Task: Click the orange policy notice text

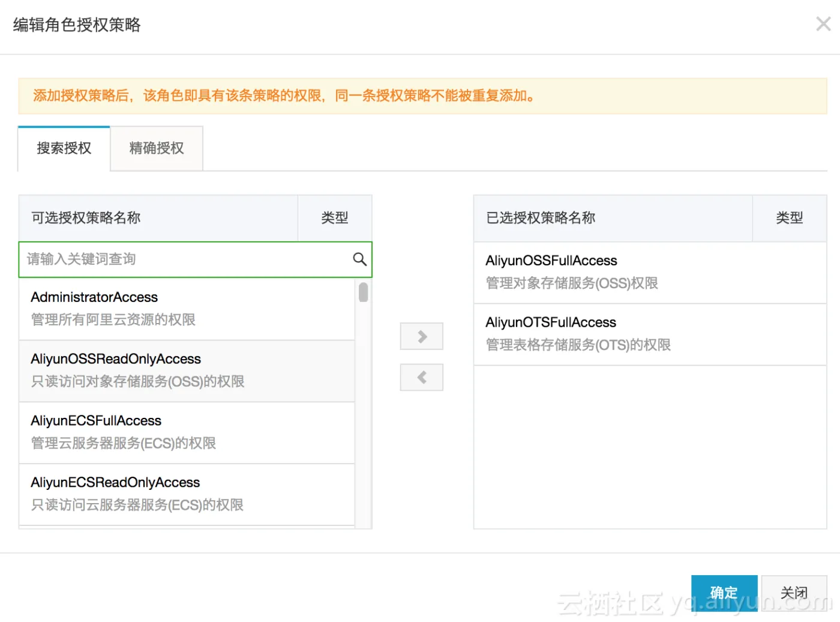Action: (x=284, y=96)
